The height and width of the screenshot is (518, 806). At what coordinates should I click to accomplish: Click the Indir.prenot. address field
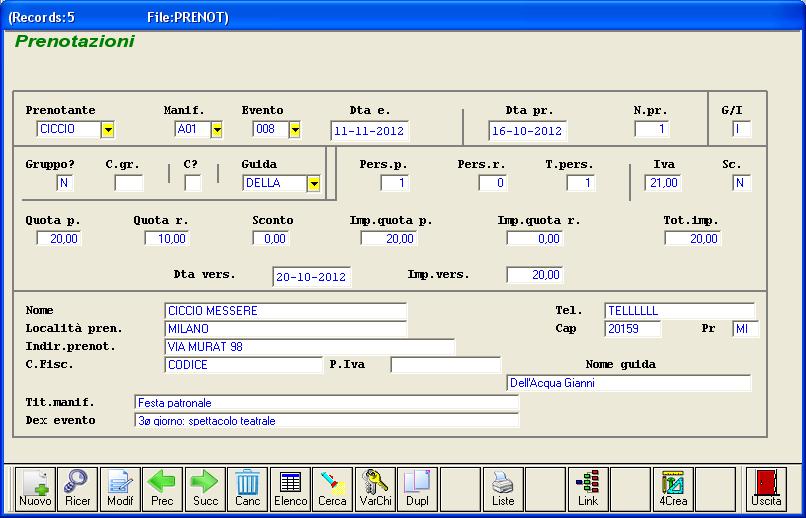click(x=310, y=347)
